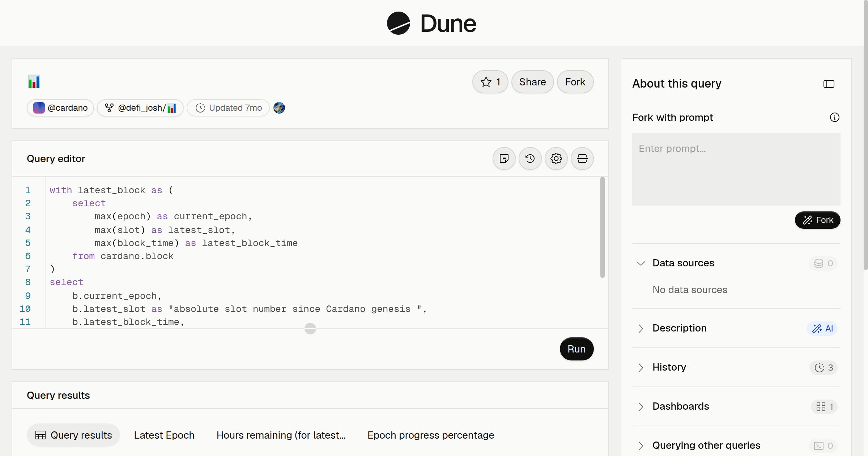Click the editor layout toggle icon
The image size is (868, 456).
pyautogui.click(x=582, y=159)
